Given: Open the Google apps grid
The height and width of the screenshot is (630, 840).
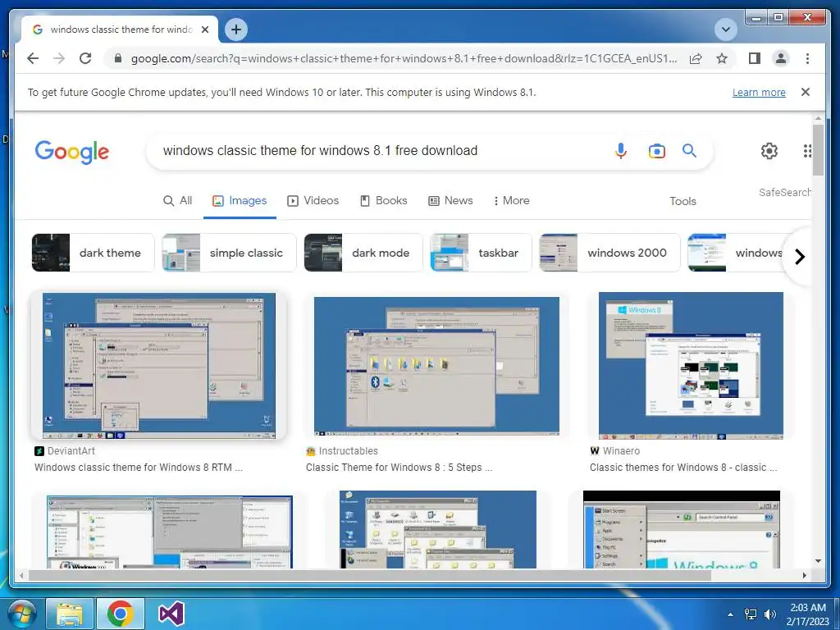Looking at the screenshot, I should tap(807, 151).
